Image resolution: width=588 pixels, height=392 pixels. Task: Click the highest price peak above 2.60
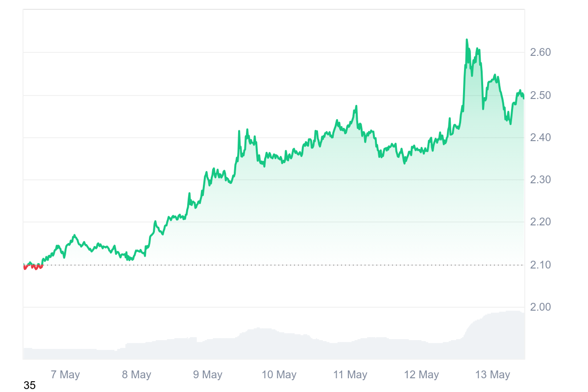466,40
